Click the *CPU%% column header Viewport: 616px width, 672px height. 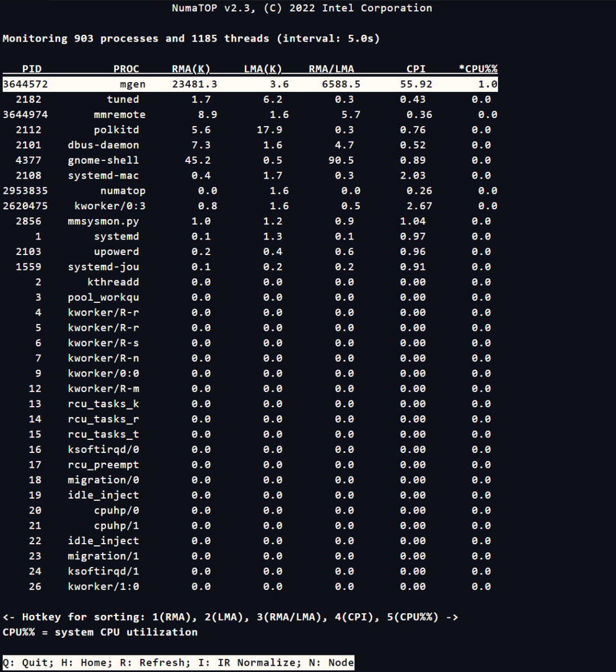click(478, 69)
